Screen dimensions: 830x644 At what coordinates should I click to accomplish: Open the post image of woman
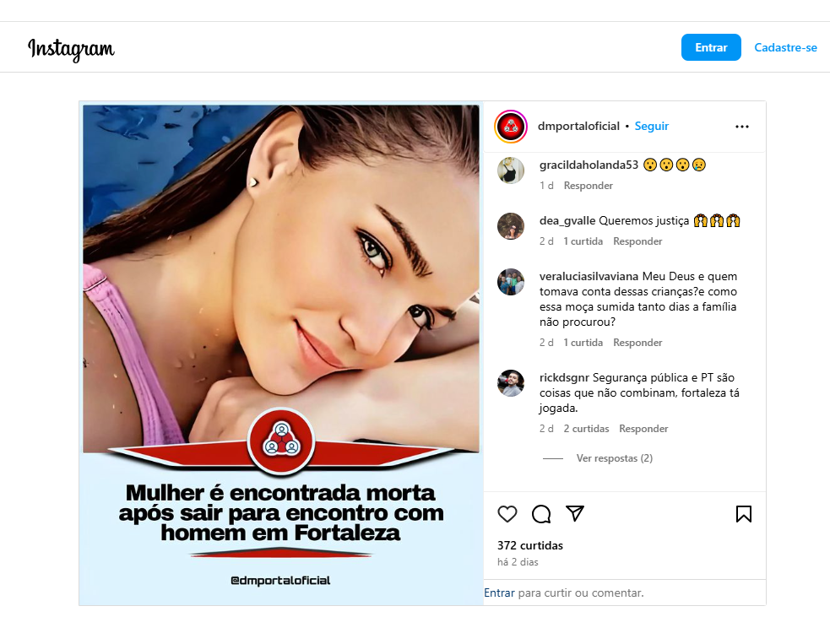281,353
